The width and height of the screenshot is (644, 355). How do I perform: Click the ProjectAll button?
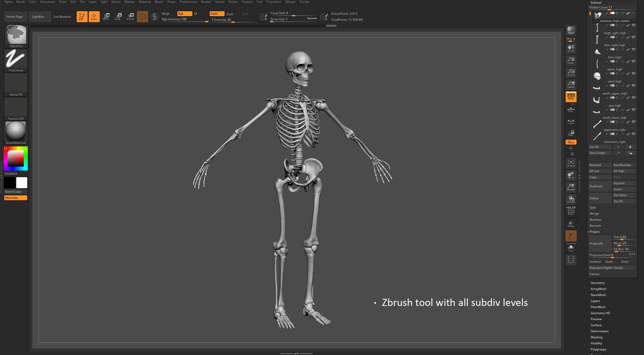point(600,244)
